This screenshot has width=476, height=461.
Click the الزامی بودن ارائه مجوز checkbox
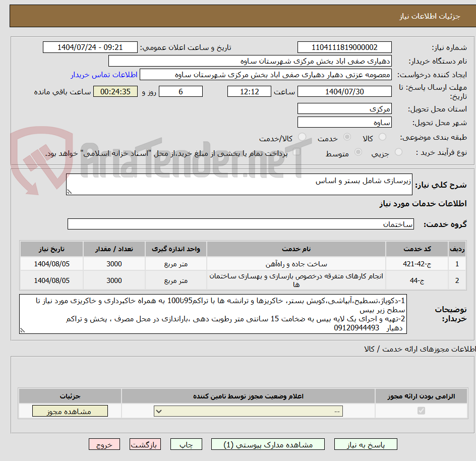[x=421, y=411]
